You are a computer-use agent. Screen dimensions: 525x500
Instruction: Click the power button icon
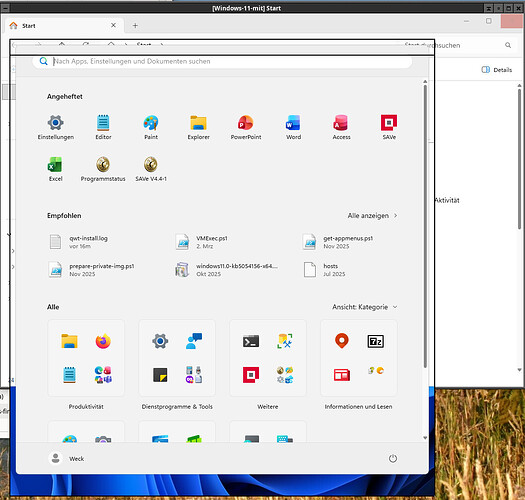tap(392, 458)
